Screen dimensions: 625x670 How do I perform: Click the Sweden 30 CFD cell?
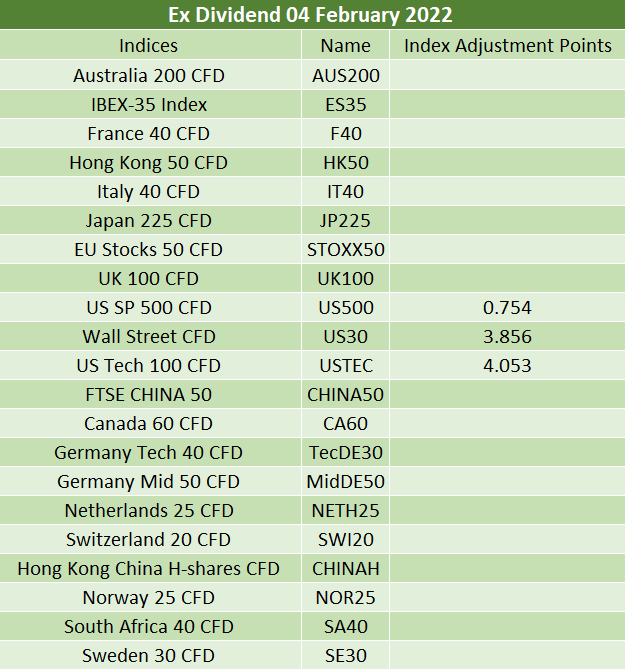tap(149, 656)
